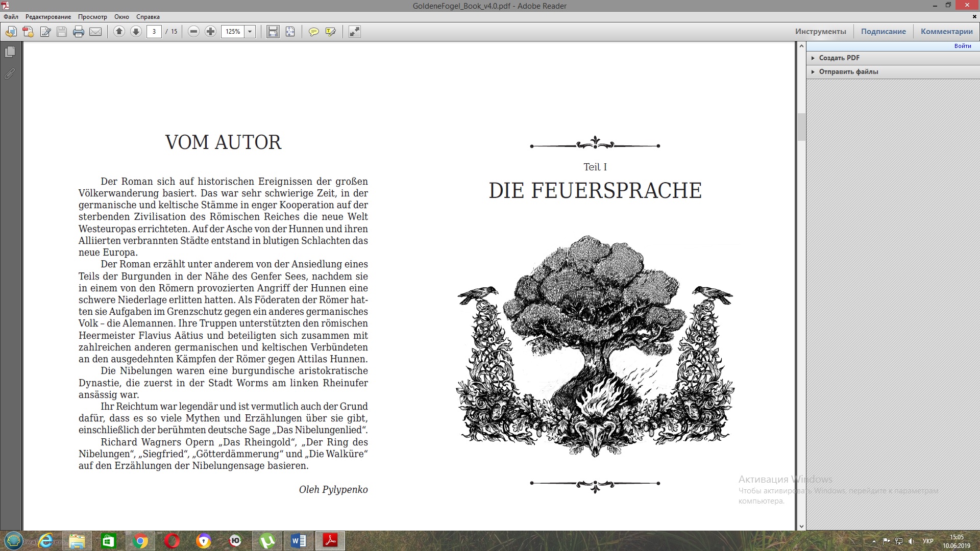
Task: Select the highlight text tool
Action: click(x=330, y=32)
